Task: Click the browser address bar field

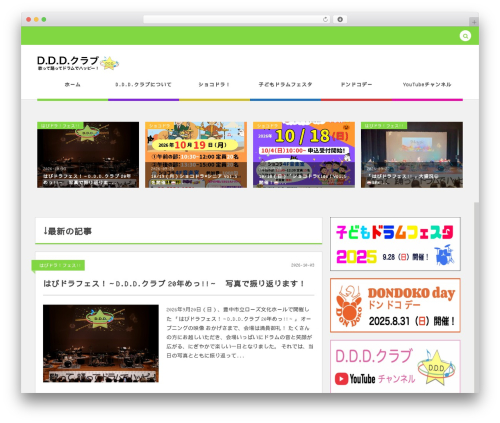Action: (x=236, y=19)
